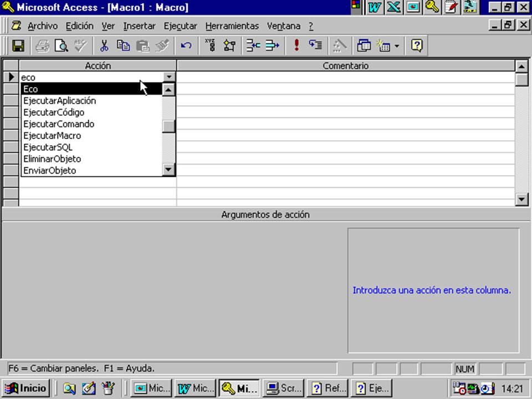The width and height of the screenshot is (532, 399).
Task: Open the Edición menu
Action: 79,26
